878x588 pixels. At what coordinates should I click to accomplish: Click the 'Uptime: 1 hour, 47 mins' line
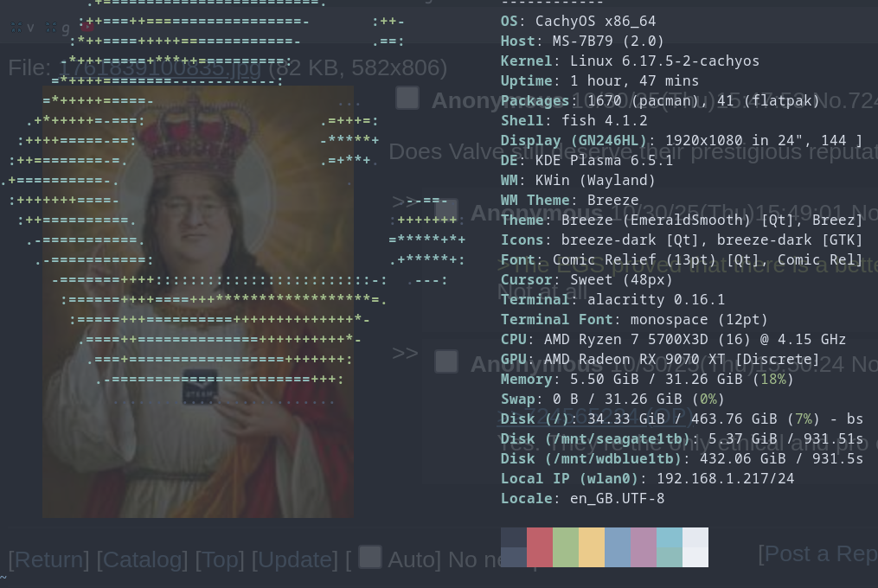point(599,81)
